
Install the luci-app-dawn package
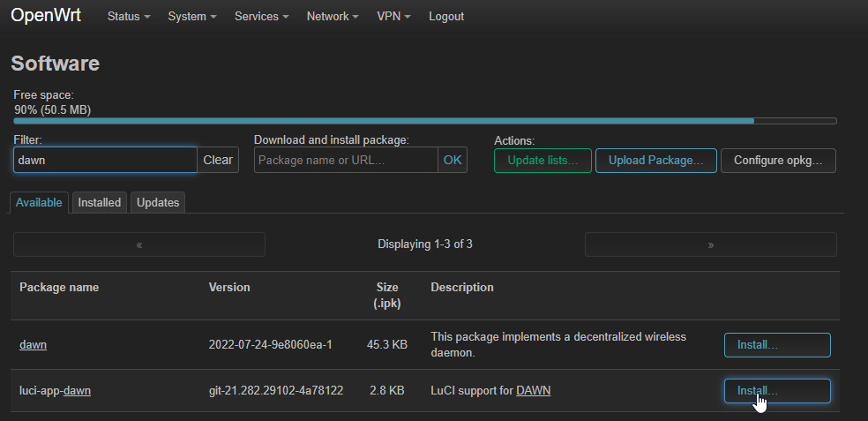tap(777, 391)
